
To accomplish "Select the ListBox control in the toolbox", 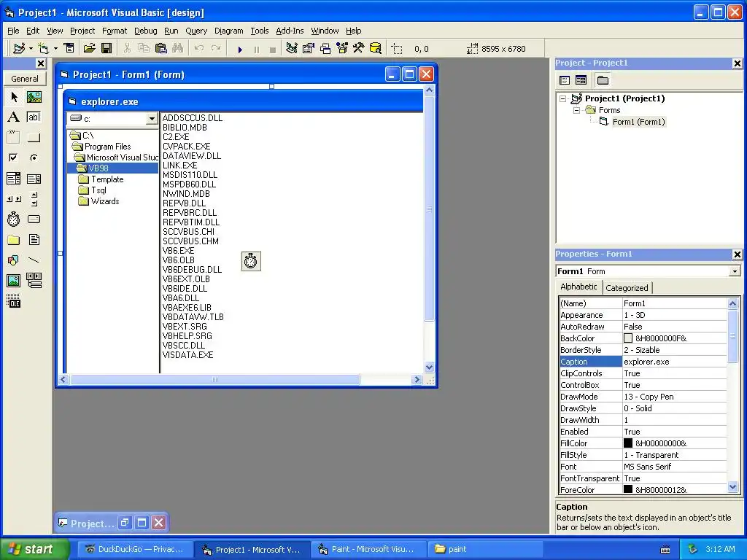I will click(34, 179).
